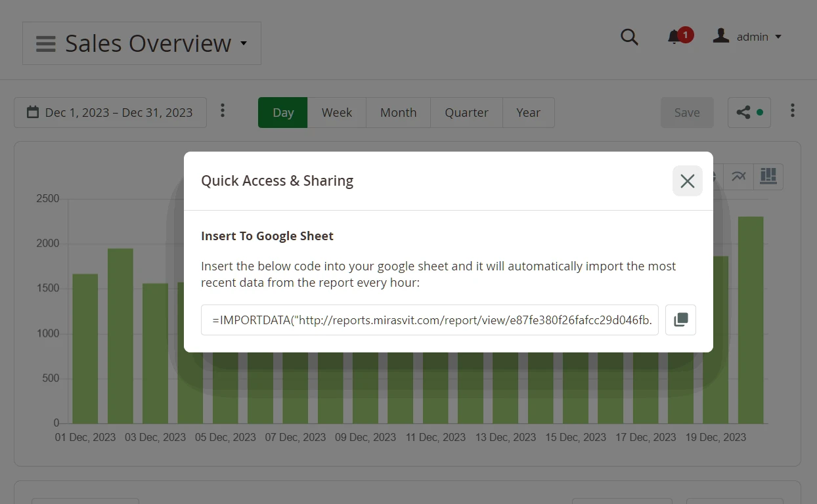This screenshot has height=504, width=817.
Task: Select the IMPORTDATA formula text field
Action: tap(430, 320)
